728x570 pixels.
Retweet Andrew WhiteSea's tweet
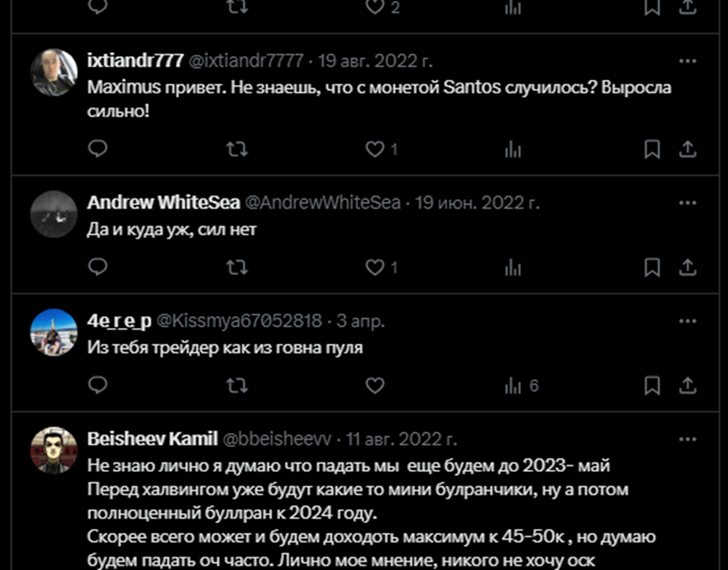[x=237, y=267]
